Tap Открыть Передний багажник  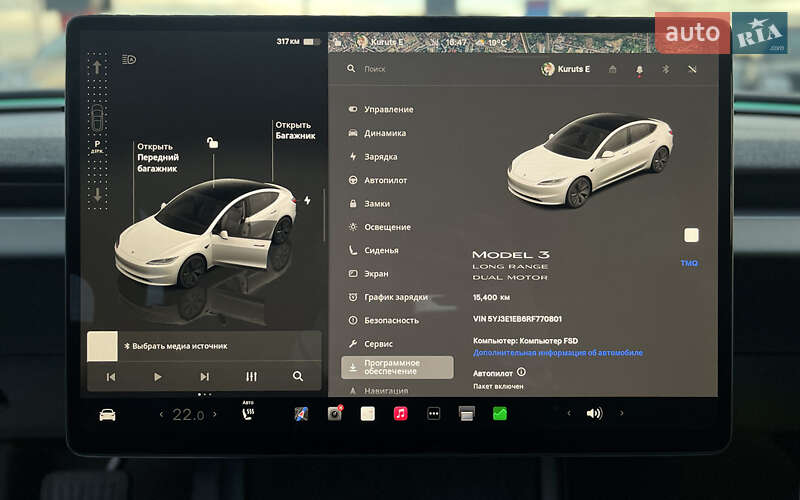[158, 158]
